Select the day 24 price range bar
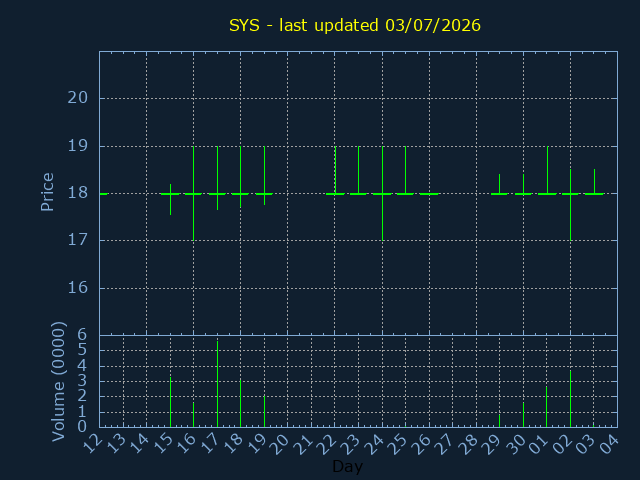The height and width of the screenshot is (480, 640). coord(382,193)
